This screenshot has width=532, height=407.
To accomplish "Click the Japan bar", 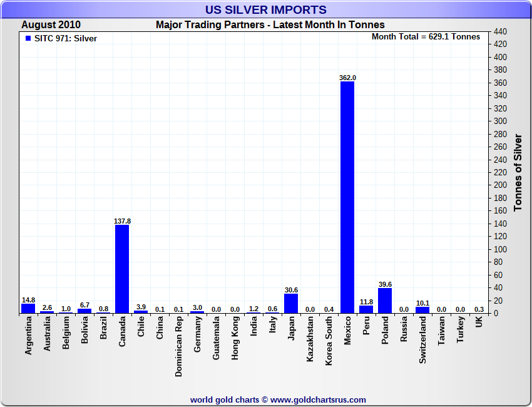I will 291,304.
